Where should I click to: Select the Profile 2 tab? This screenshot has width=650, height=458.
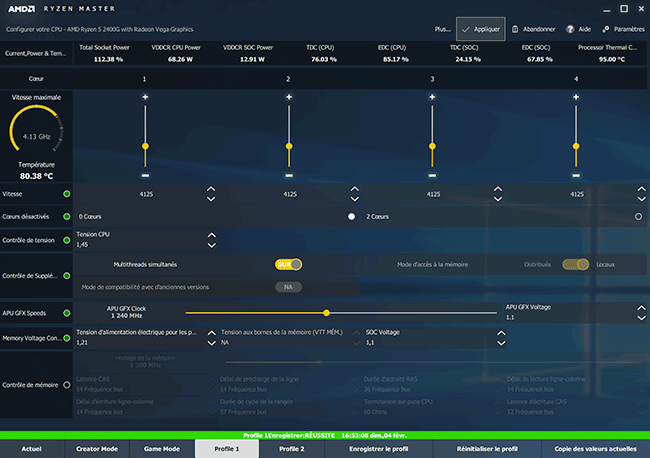[x=292, y=449]
